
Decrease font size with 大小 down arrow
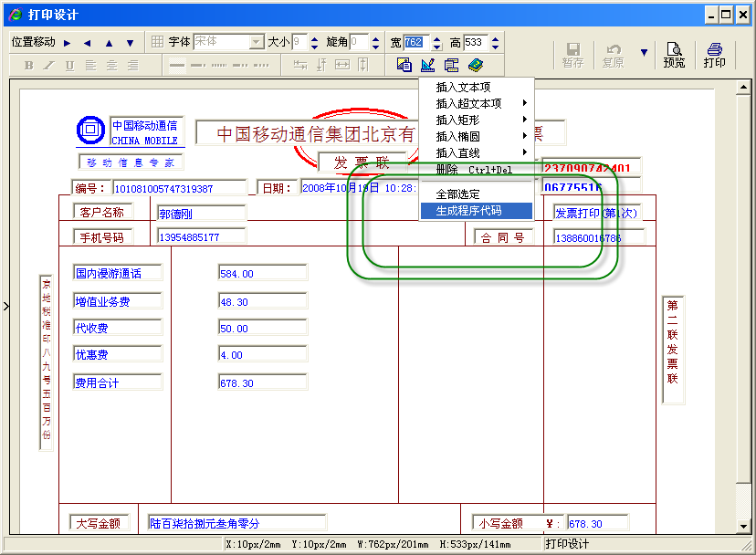[315, 47]
